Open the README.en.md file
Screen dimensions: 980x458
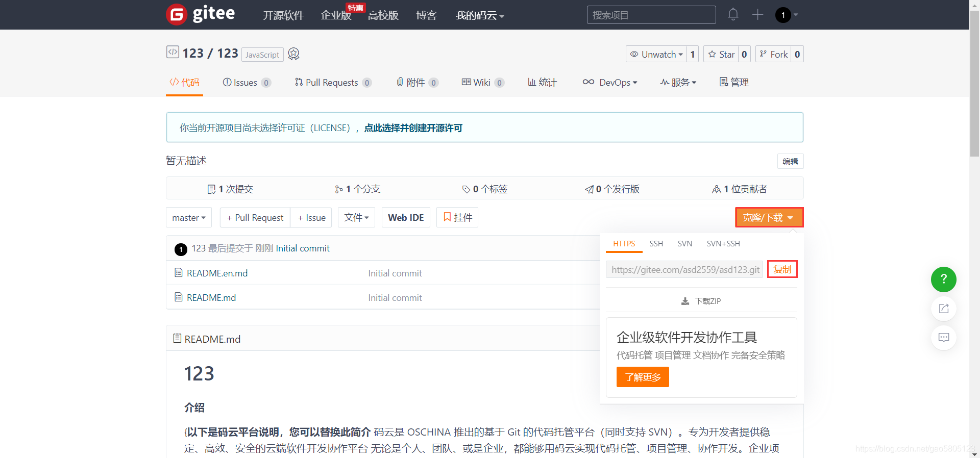point(217,273)
